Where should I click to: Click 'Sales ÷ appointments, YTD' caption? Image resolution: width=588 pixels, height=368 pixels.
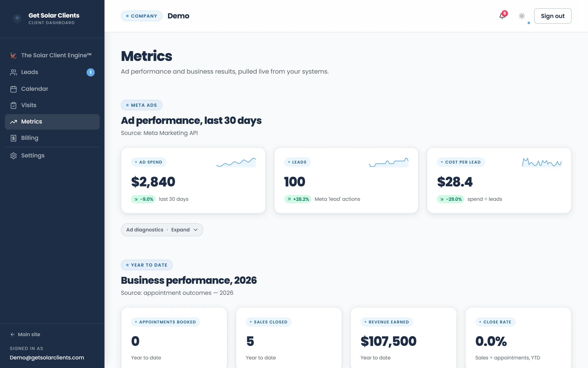coord(508,358)
